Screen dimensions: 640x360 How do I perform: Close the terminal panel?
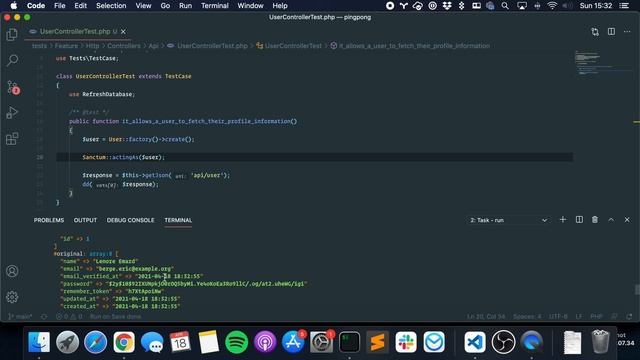point(627,220)
